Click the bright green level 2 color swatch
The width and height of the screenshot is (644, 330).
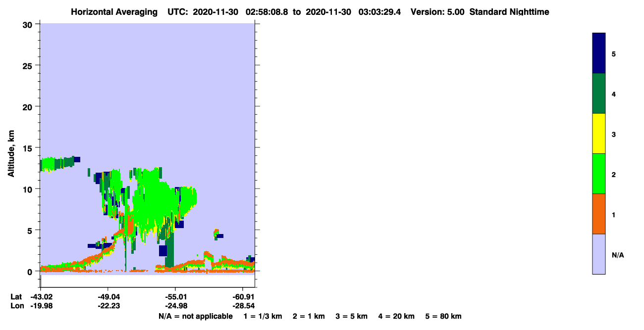599,174
